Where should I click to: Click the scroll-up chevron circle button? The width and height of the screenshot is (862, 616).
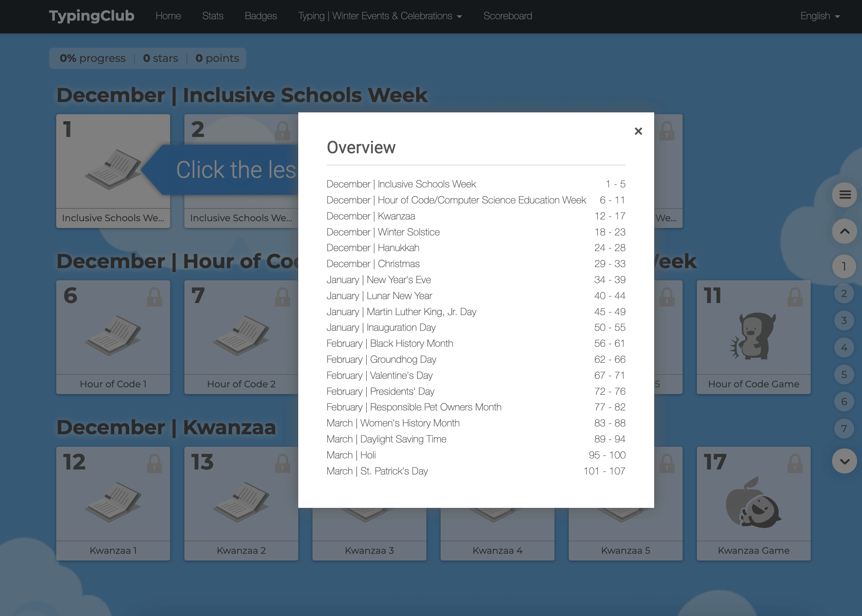coord(844,232)
